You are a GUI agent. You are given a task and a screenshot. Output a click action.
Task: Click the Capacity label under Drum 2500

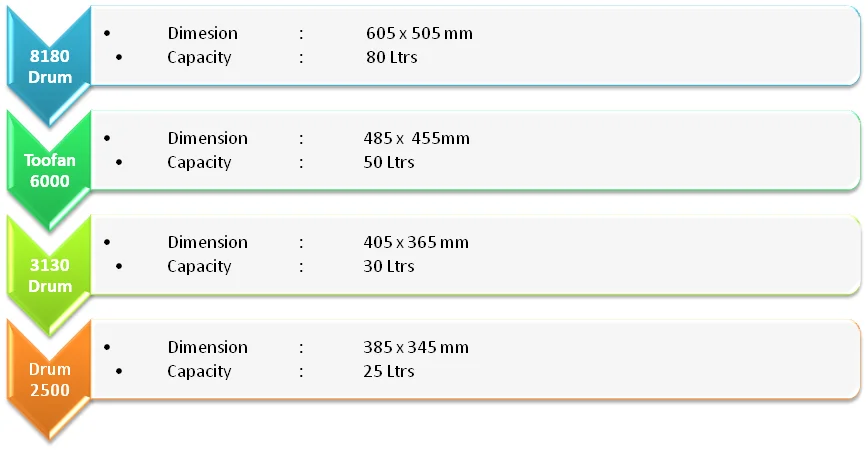coord(199,371)
